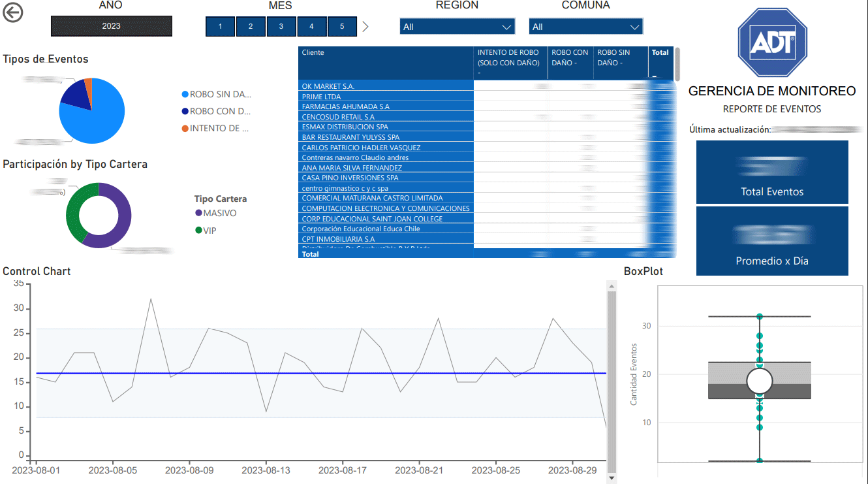The width and height of the screenshot is (868, 484).
Task: Open the REGION dropdown
Action: pos(457,27)
